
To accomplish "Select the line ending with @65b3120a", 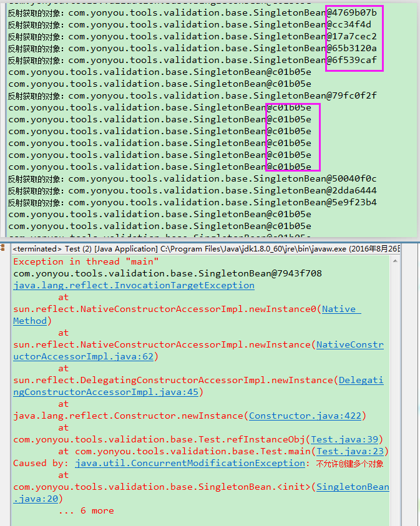I will (x=192, y=48).
